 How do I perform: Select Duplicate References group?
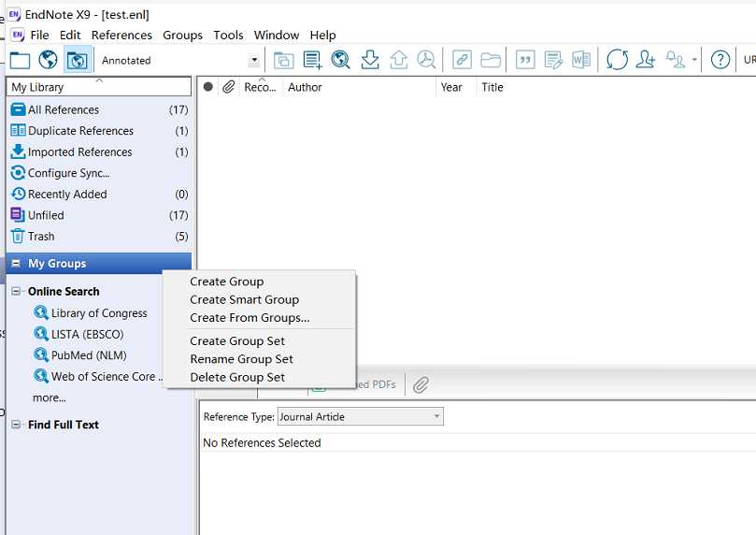[99, 131]
